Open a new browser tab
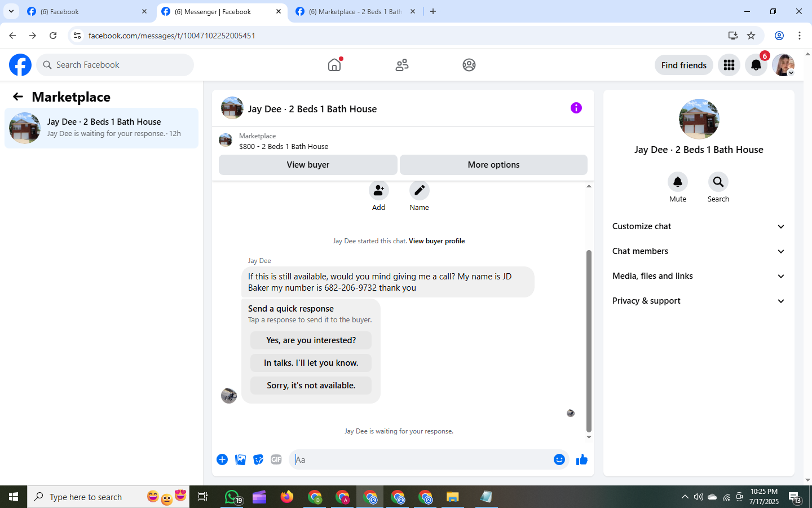 pyautogui.click(x=433, y=11)
